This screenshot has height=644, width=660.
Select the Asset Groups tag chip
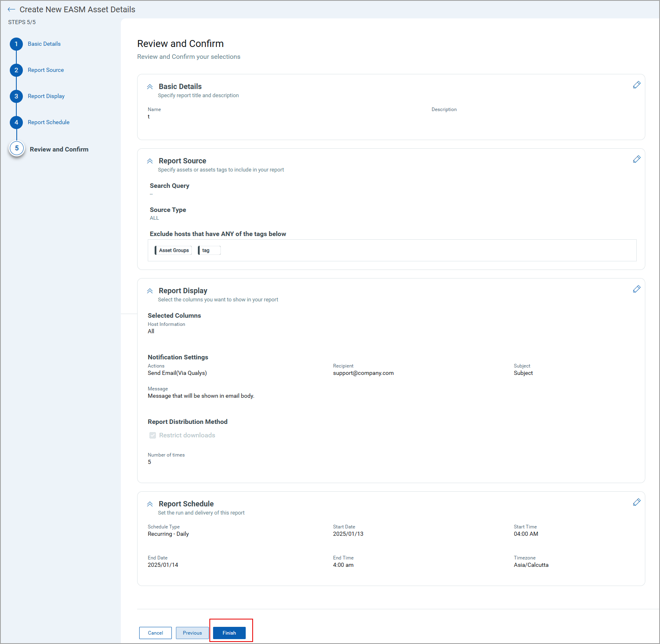coord(173,250)
